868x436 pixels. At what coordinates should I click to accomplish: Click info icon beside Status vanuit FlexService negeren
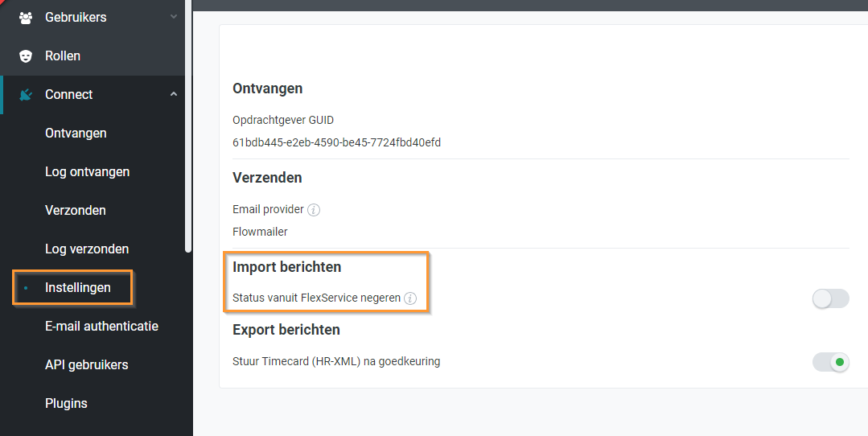410,298
